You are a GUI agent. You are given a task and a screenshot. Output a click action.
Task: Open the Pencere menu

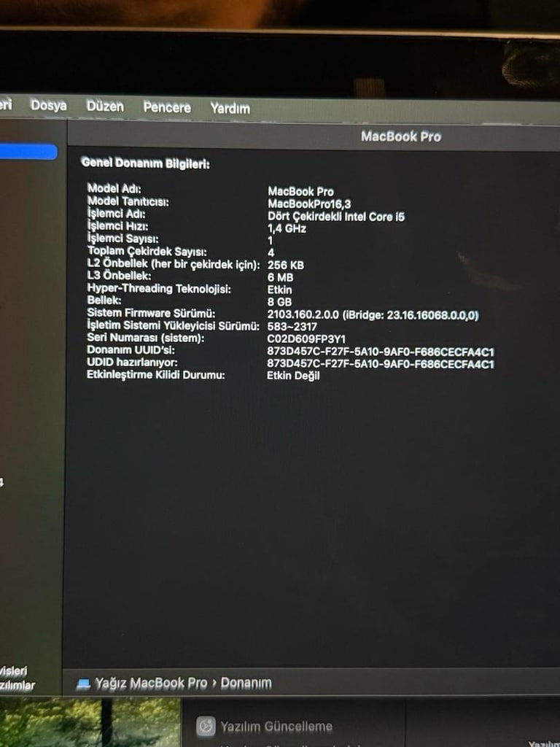pos(167,107)
